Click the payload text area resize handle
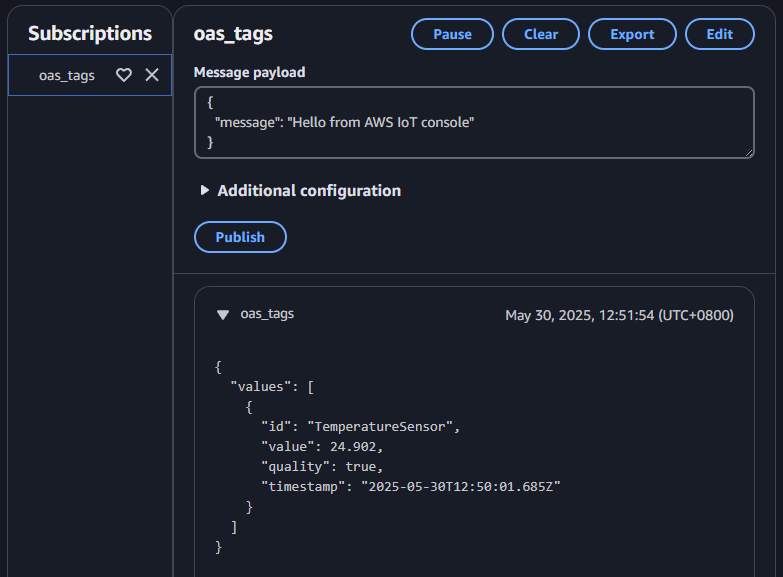Screen dimensions: 783x577 749,153
